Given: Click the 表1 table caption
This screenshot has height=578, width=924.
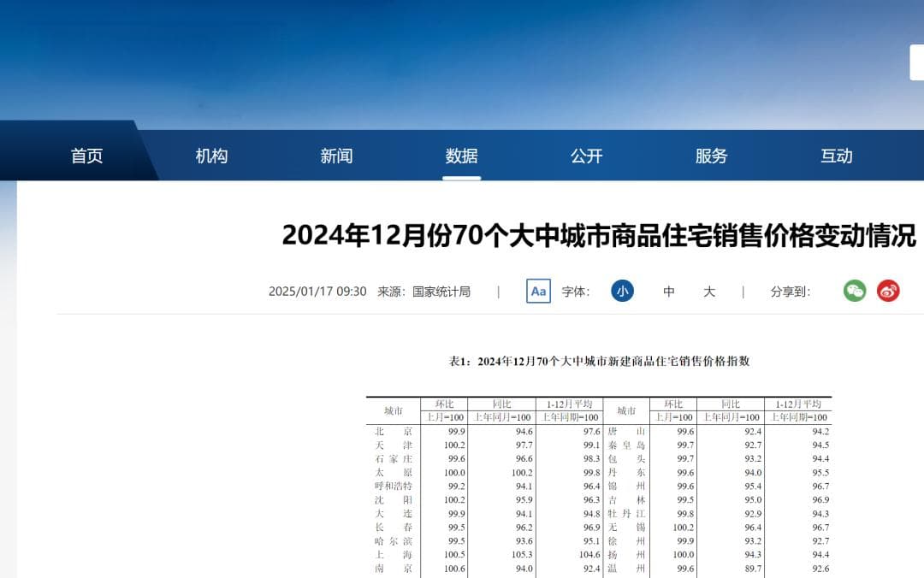Looking at the screenshot, I should coord(599,361).
